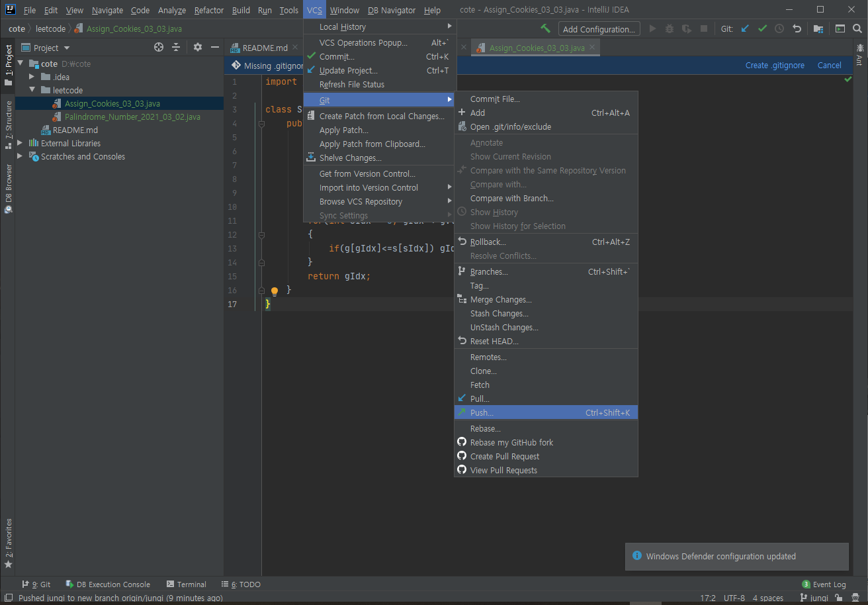Hide the Project tool window

point(214,47)
